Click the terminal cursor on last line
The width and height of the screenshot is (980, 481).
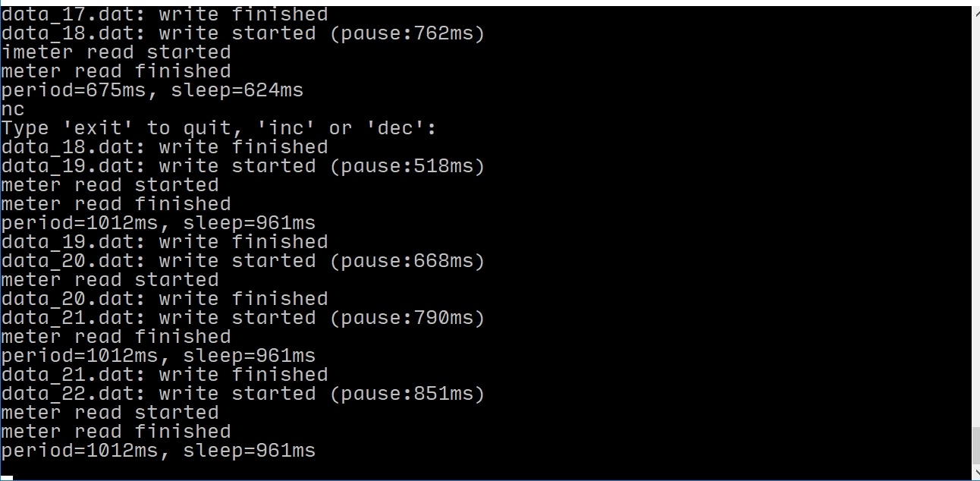pos(7,476)
